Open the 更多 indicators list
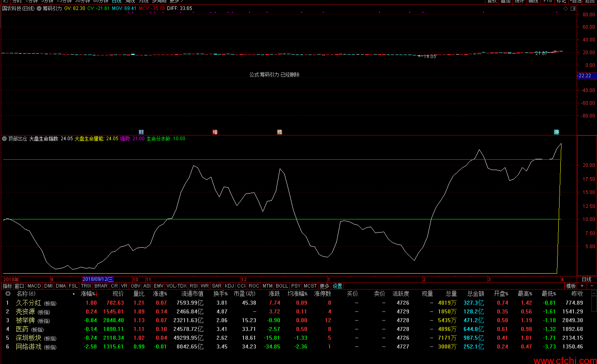597x364 pixels. click(x=324, y=286)
